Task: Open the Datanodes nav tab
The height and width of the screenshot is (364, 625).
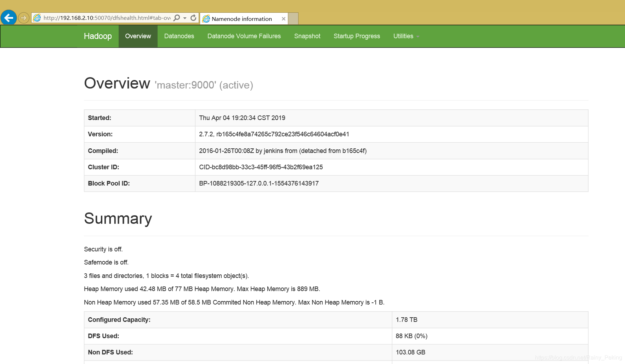Action: tap(179, 36)
